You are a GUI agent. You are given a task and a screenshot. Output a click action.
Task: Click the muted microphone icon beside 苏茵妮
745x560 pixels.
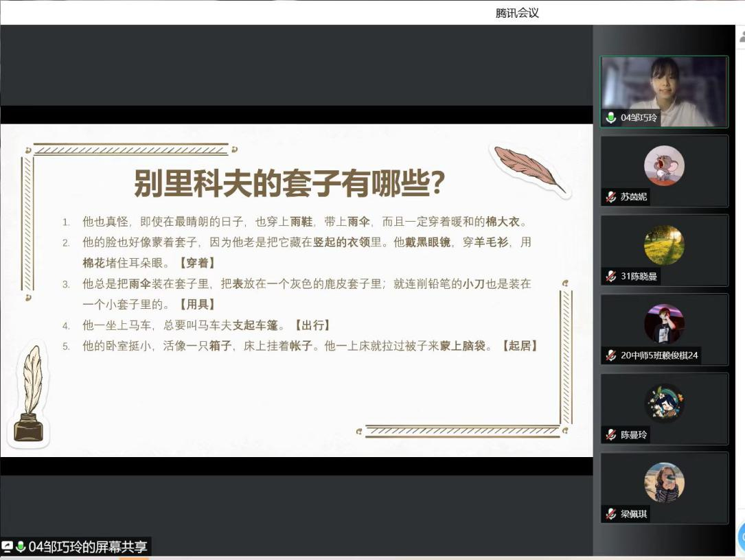point(610,197)
